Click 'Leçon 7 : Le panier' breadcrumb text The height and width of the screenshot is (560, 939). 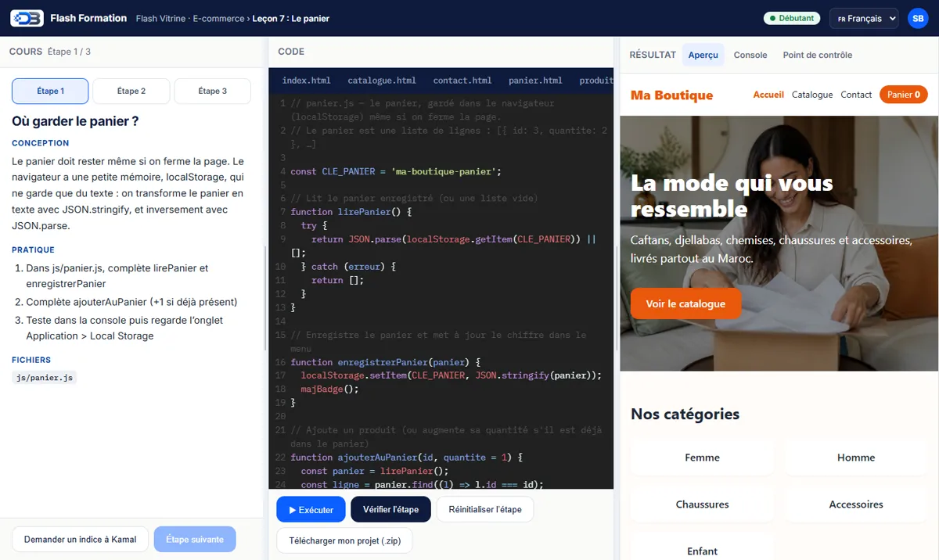290,18
